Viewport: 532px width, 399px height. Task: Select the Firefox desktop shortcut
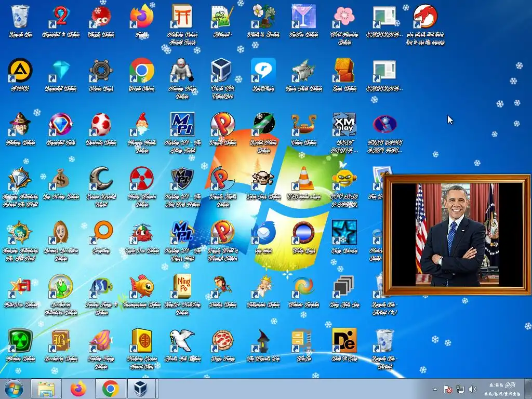(141, 16)
